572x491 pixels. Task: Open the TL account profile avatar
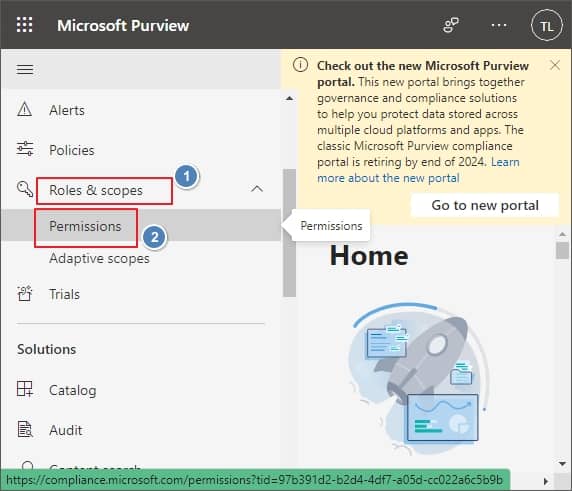pos(546,25)
